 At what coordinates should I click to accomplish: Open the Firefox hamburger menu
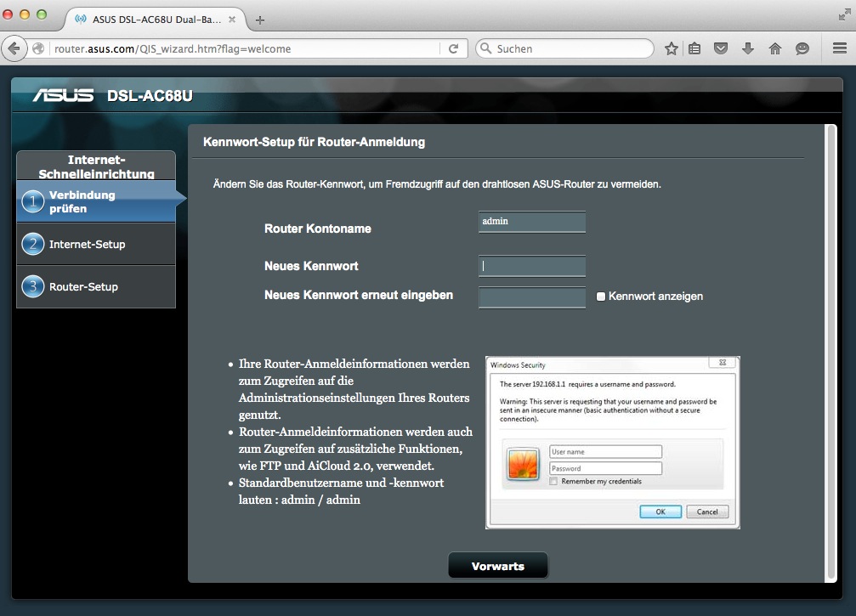coord(840,48)
